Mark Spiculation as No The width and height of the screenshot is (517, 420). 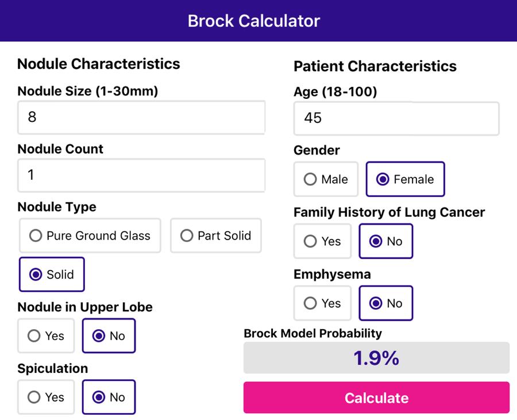109,397
